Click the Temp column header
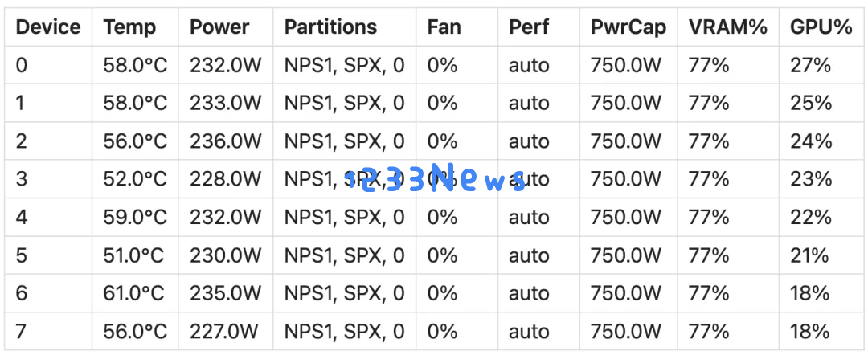 (129, 27)
